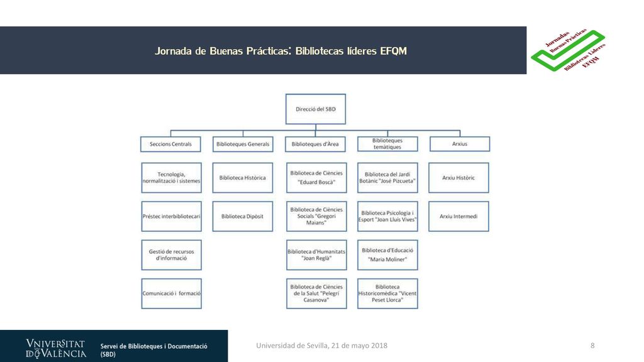Select the Arxius header box
Screen dimensions: 644x362
pos(460,144)
